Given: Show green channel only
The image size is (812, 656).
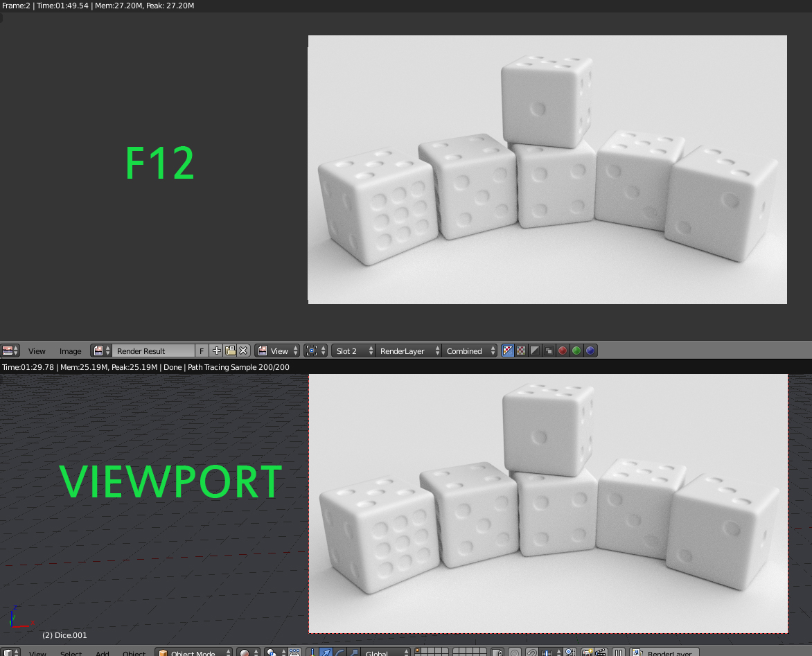Looking at the screenshot, I should [576, 351].
